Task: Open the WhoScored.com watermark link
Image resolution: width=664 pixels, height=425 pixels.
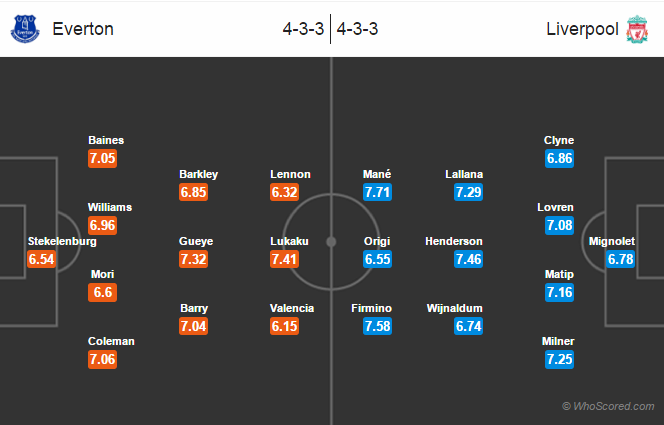Action: 608,406
